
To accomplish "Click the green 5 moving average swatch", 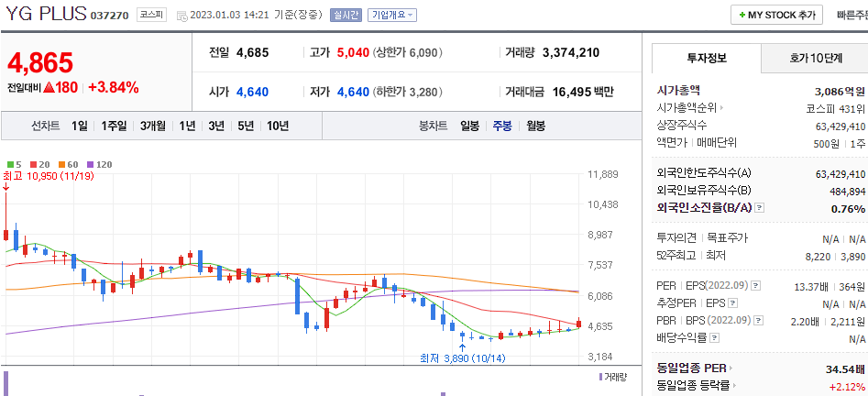I will (x=10, y=164).
